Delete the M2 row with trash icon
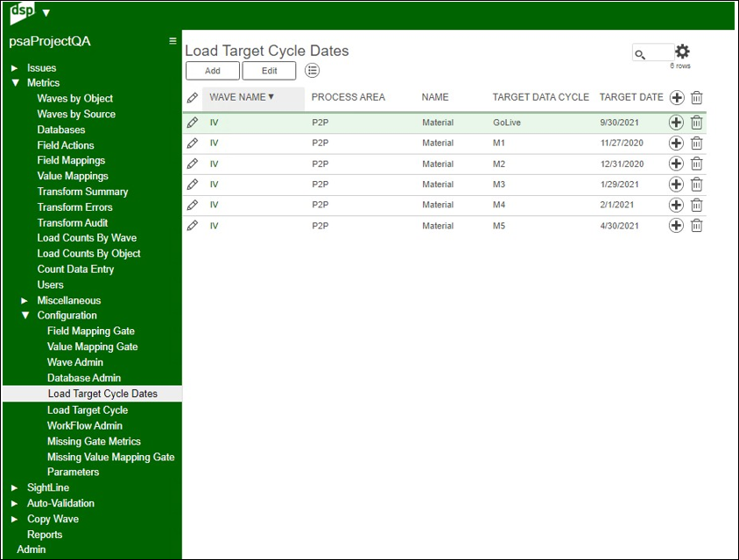Screen dimensions: 739x560 [x=696, y=164]
